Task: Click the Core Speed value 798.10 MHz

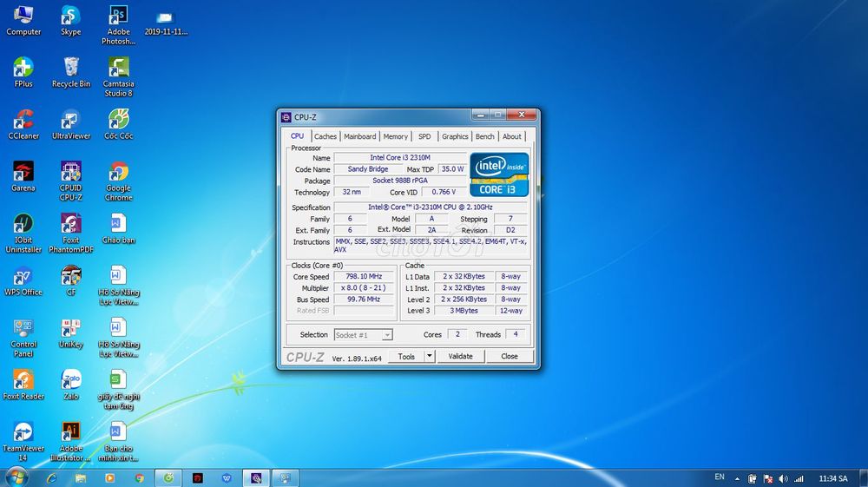Action: tap(364, 276)
